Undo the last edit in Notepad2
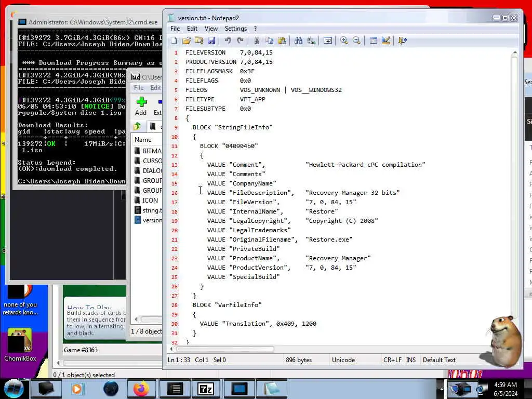Screen dimensions: 532x399 point(228,41)
